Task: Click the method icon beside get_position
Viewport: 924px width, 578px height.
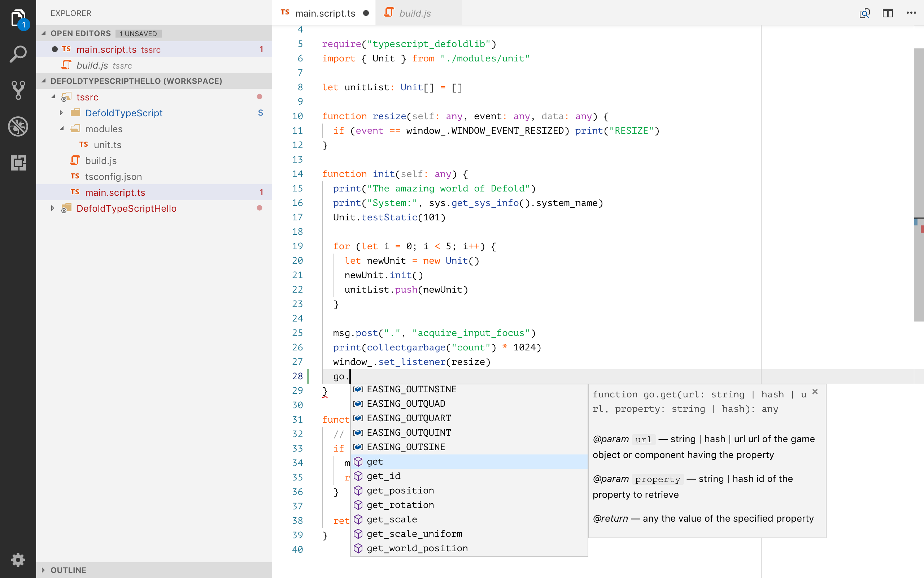Action: point(358,491)
